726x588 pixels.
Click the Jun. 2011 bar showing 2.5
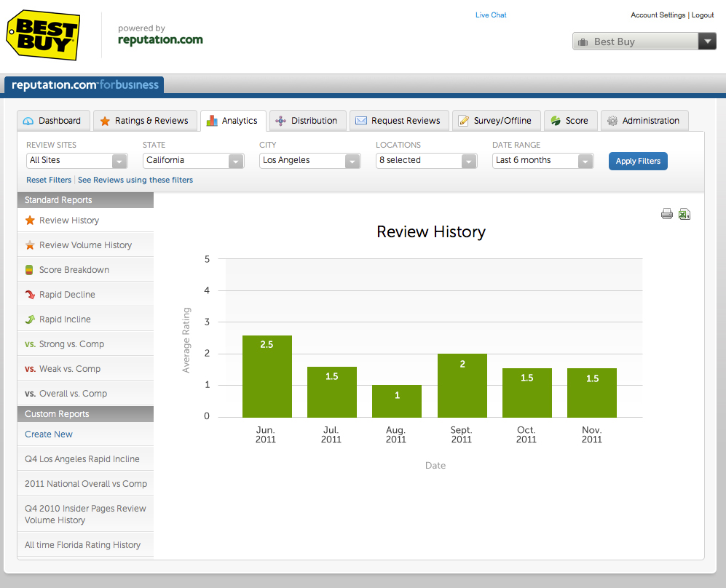click(x=267, y=376)
